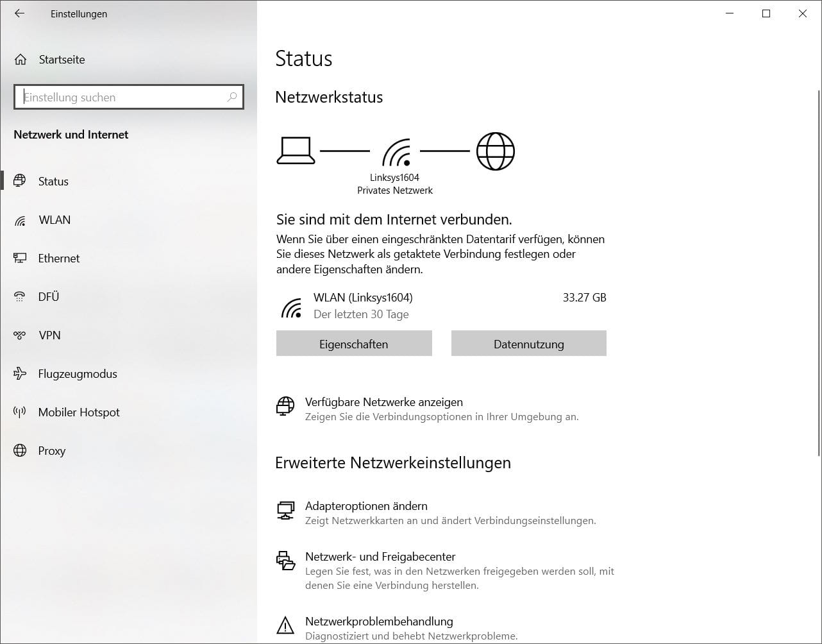The width and height of the screenshot is (822, 644).
Task: Open Adapteroptionen ändern link
Action: (x=366, y=505)
